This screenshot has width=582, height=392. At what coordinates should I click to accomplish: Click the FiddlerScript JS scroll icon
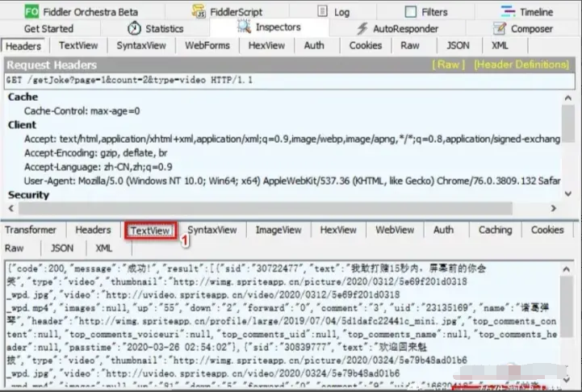(x=199, y=11)
